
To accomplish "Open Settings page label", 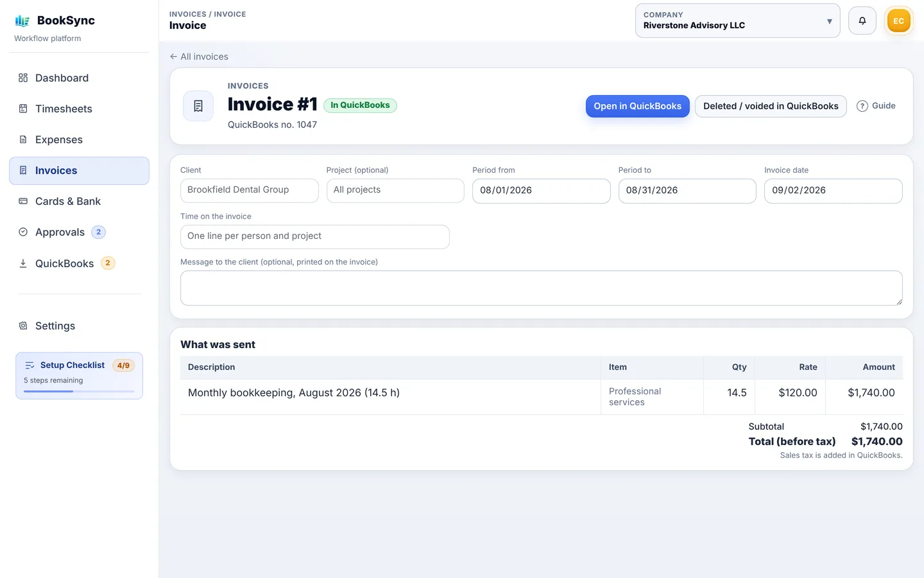I will click(55, 326).
